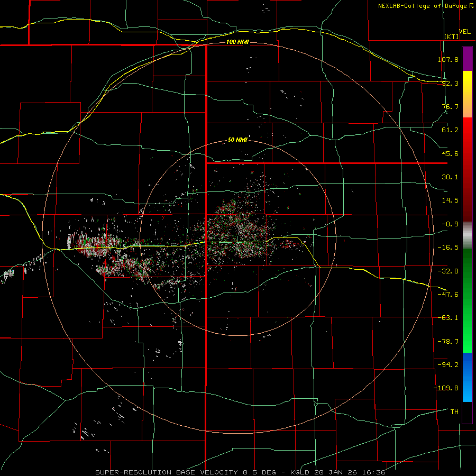Click the 76.7 legend value
The width and height of the screenshot is (476, 476).
tap(450, 106)
